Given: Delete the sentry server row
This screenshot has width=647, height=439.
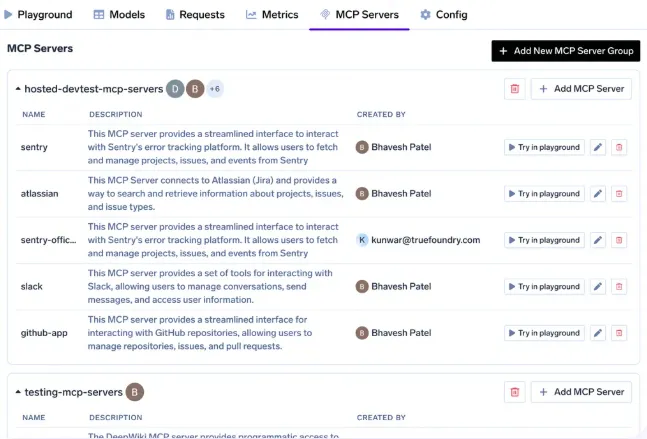Looking at the screenshot, I should pos(619,147).
